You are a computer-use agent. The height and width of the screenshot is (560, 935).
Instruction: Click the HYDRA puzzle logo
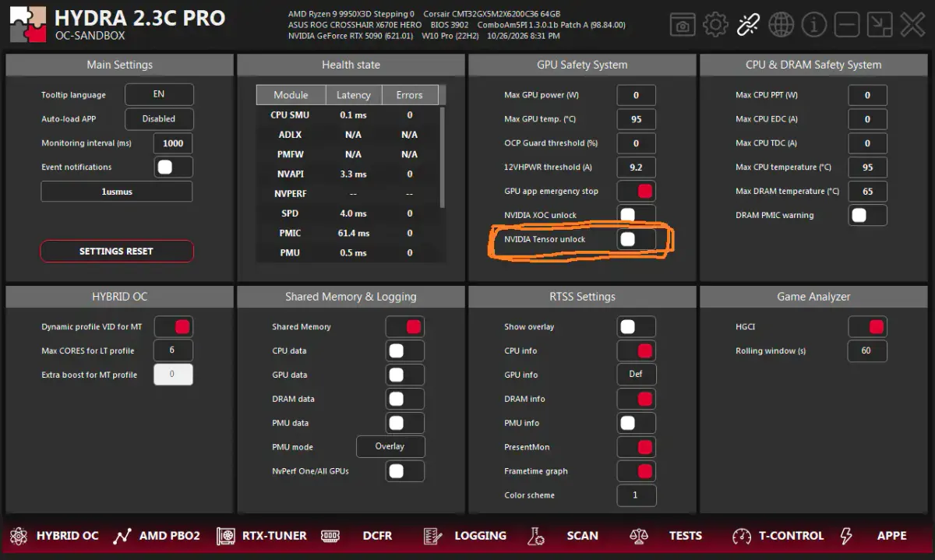27,25
